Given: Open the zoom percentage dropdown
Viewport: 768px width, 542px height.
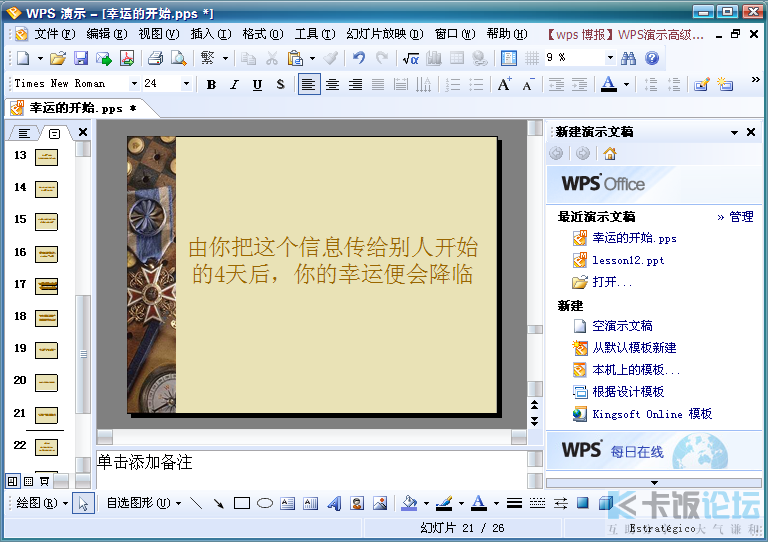Looking at the screenshot, I should [610, 58].
